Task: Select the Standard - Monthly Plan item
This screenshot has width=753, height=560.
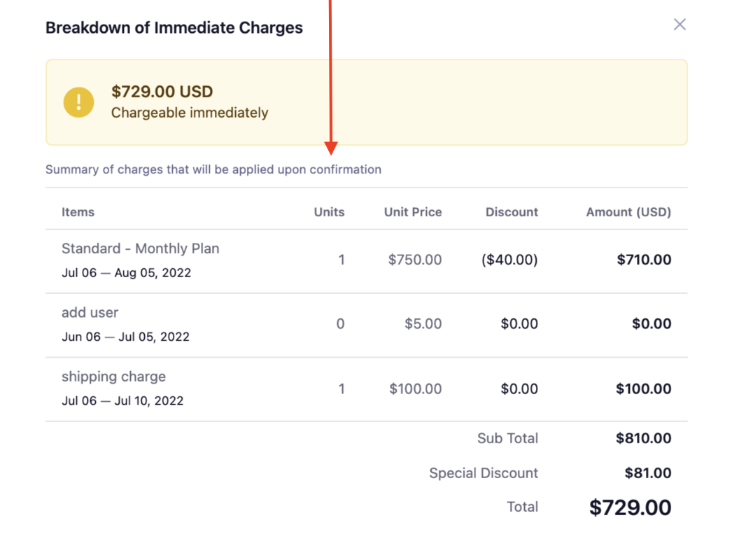Action: coord(140,248)
